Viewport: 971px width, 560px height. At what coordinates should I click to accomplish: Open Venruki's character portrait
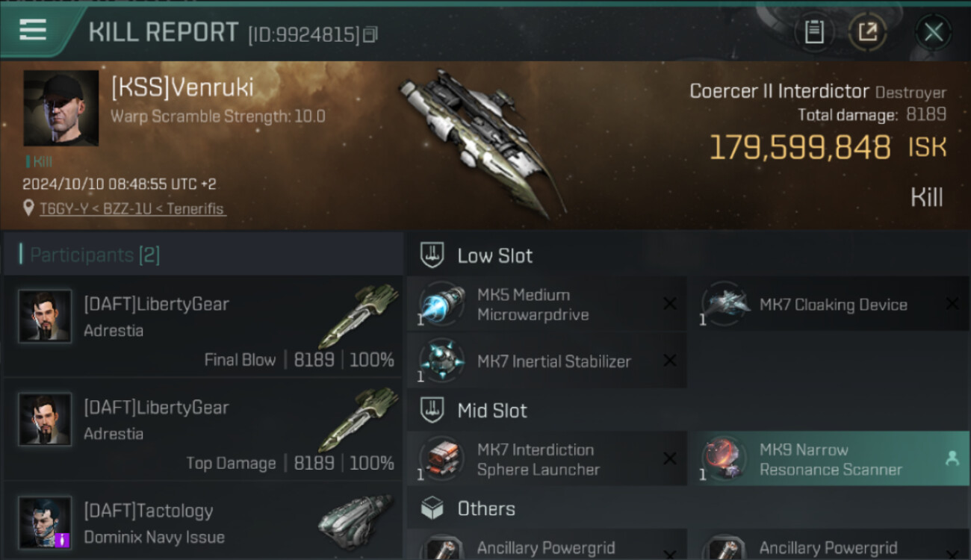pos(61,108)
